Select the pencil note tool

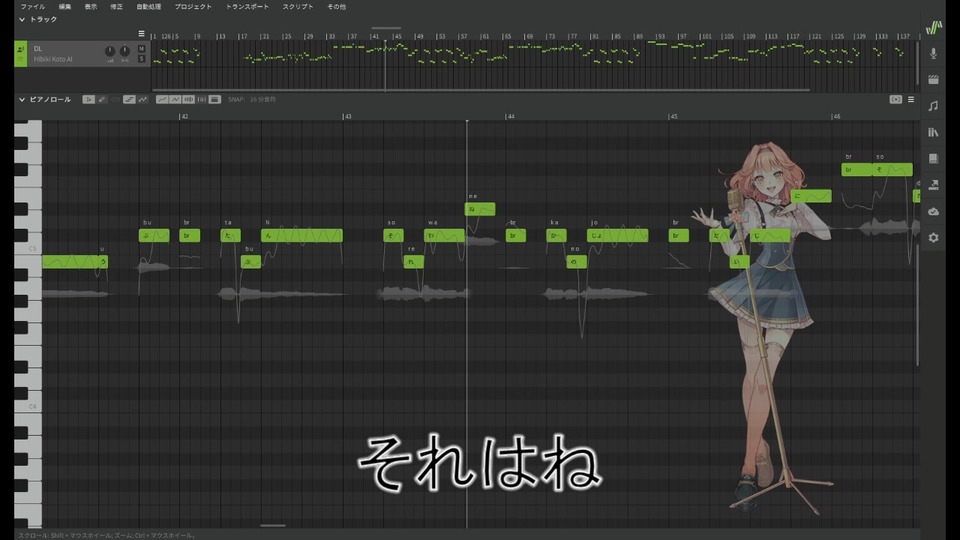pos(102,99)
